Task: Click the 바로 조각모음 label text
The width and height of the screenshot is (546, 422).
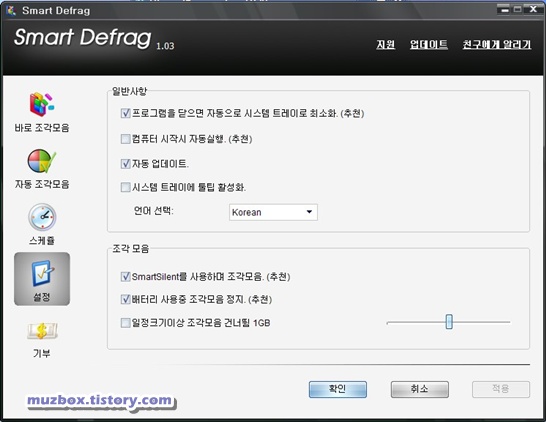Action: click(42, 128)
